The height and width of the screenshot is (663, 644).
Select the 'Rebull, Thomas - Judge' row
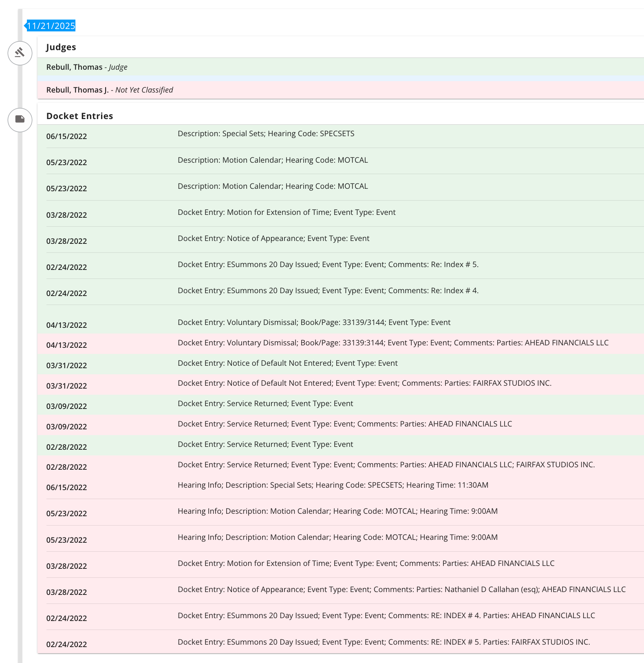[x=87, y=67]
